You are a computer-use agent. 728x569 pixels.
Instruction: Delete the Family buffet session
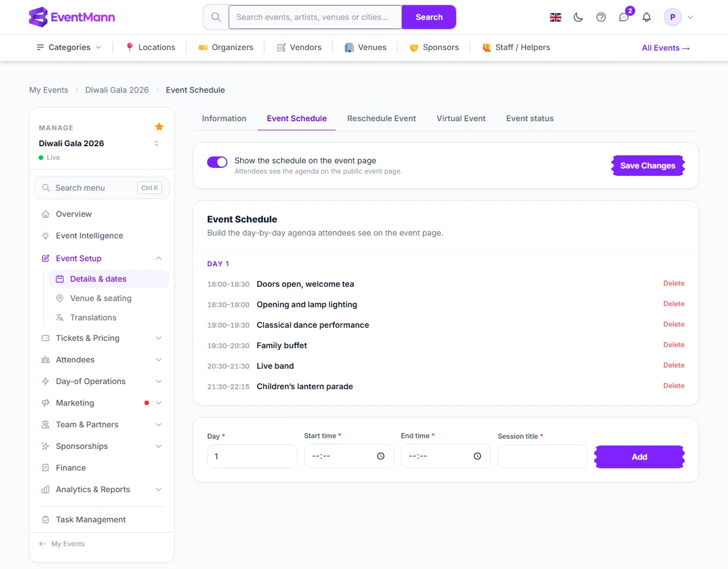pyautogui.click(x=674, y=345)
